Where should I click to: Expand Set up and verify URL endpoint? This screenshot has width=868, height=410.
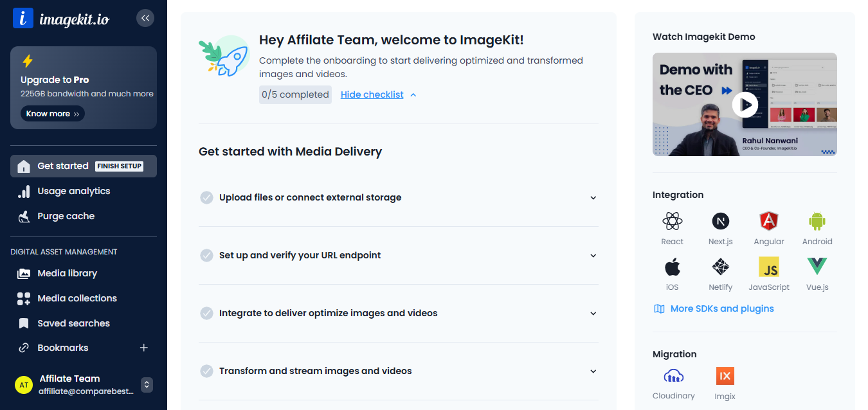[399, 255]
